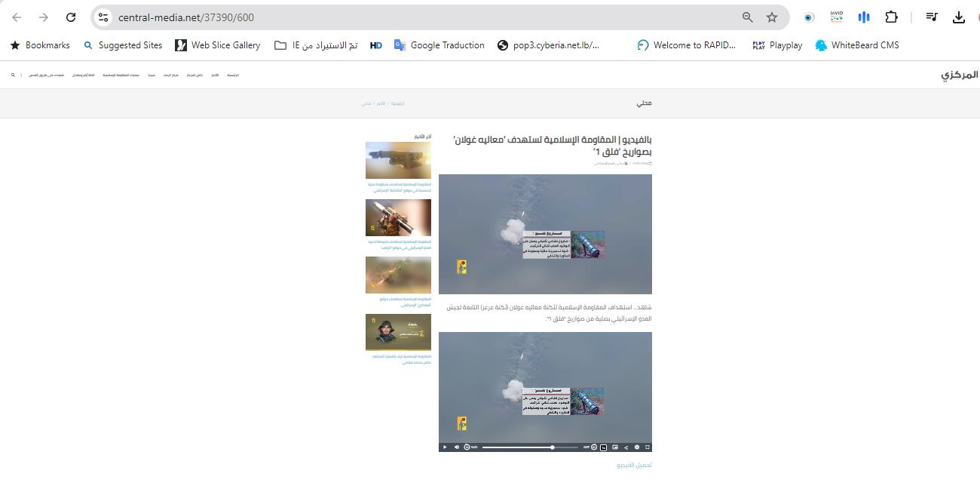Image resolution: width=980 pixels, height=498 pixels.
Task: Open the zoom level indicator in address bar
Action: pyautogui.click(x=747, y=17)
